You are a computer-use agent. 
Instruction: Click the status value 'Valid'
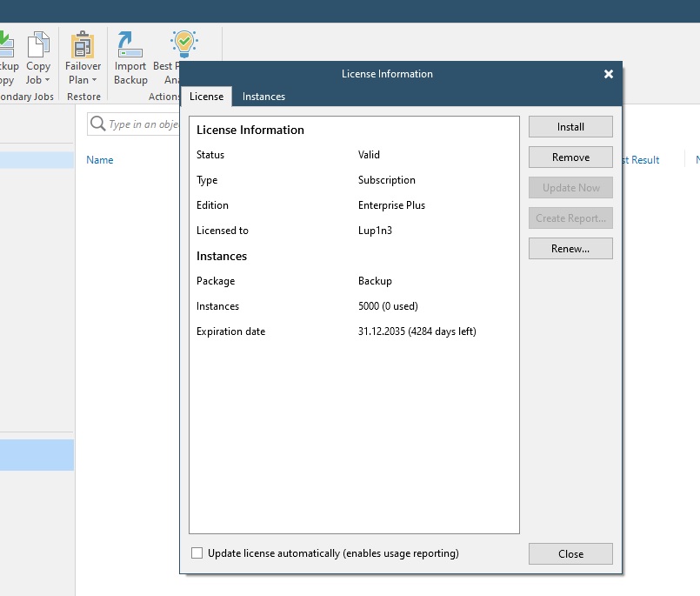click(369, 155)
